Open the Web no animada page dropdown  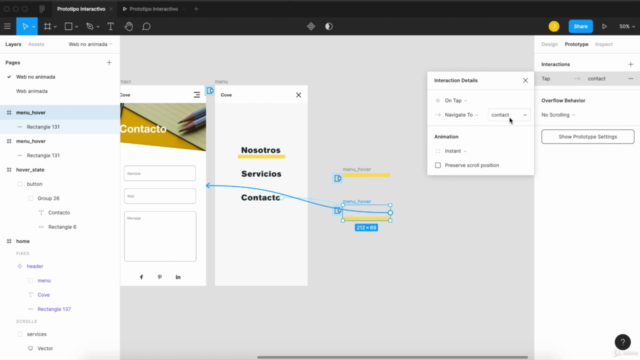pyautogui.click(x=90, y=44)
